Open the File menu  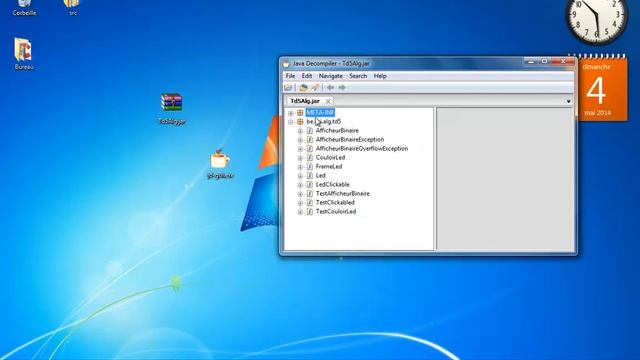tap(290, 76)
